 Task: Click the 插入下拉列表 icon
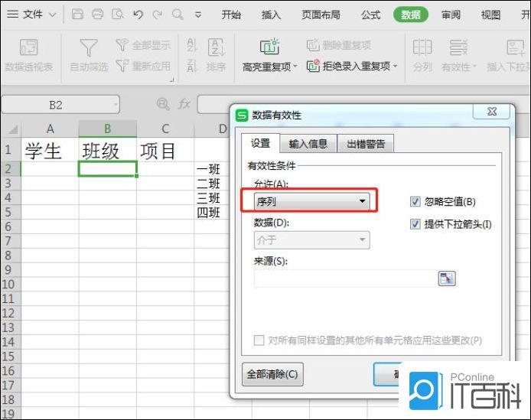(x=516, y=47)
